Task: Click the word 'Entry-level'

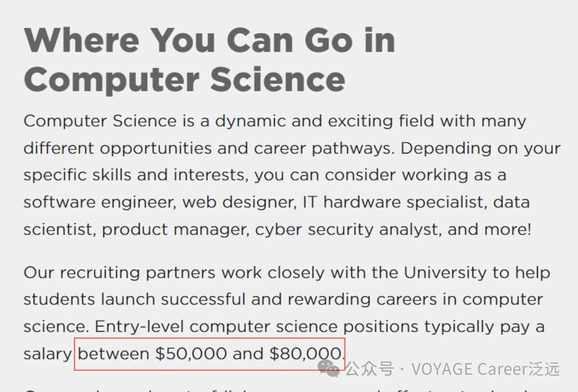Action: click(139, 327)
